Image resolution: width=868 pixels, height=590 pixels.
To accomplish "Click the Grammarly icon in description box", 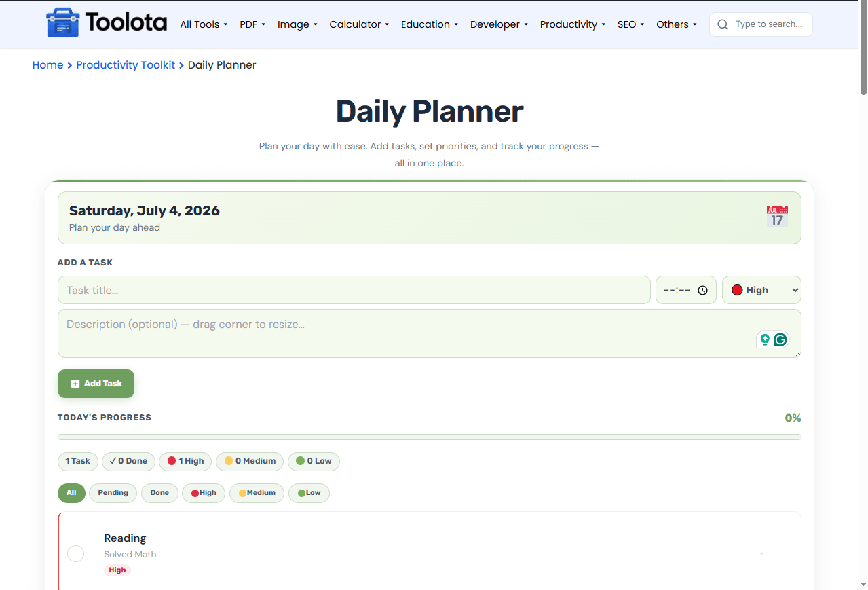I will tap(780, 339).
